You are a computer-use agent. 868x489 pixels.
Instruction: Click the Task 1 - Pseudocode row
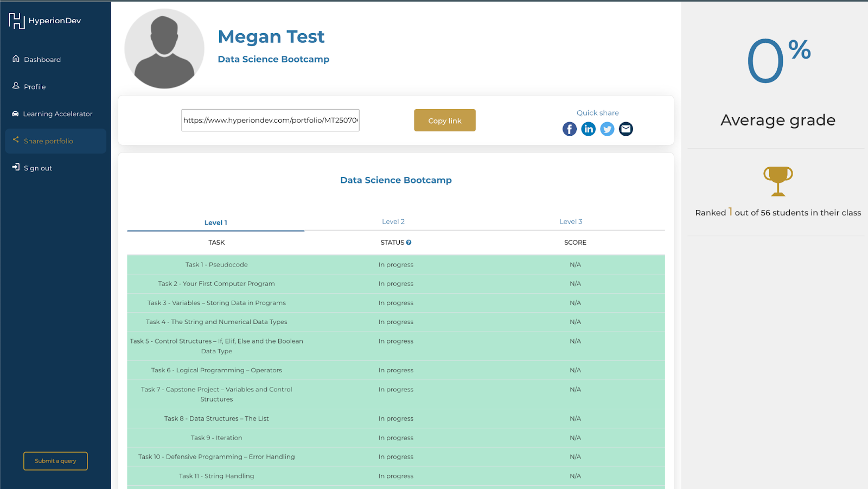click(216, 265)
